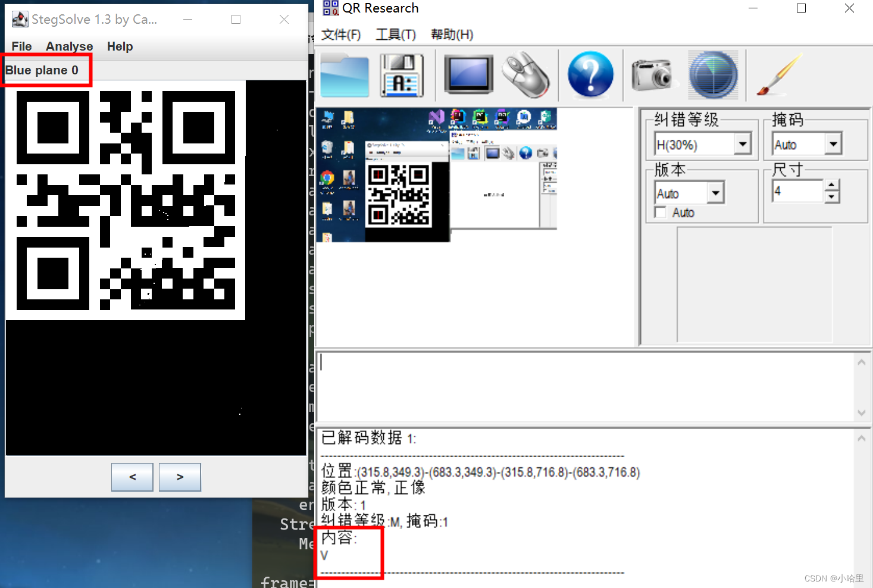Click the StegSolve app icon in title bar
873x588 pixels.
20,19
